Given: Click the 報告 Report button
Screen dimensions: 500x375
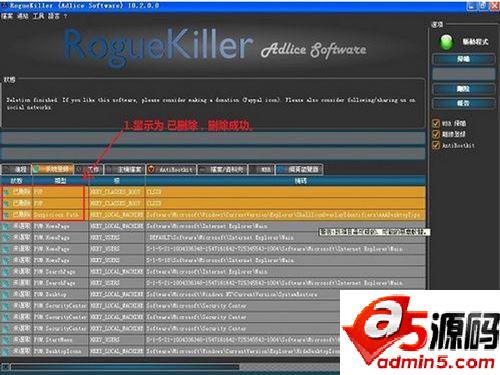Looking at the screenshot, I should pyautogui.click(x=463, y=103).
